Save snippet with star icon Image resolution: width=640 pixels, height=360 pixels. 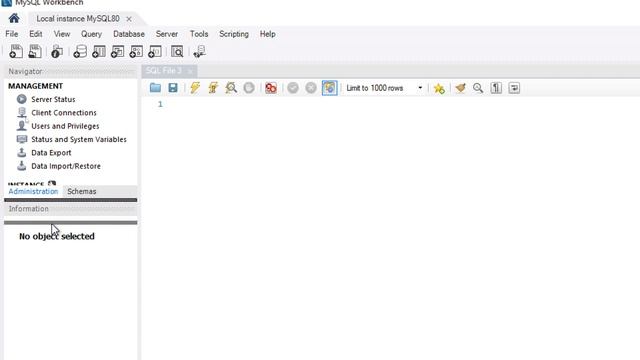[439, 88]
